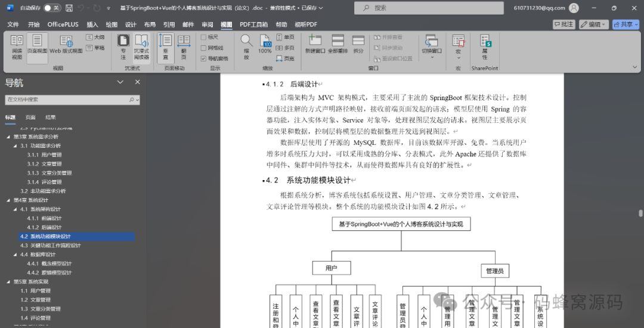Open the 编辑 editing mode dropdown
This screenshot has width=644, height=328.
click(x=594, y=24)
